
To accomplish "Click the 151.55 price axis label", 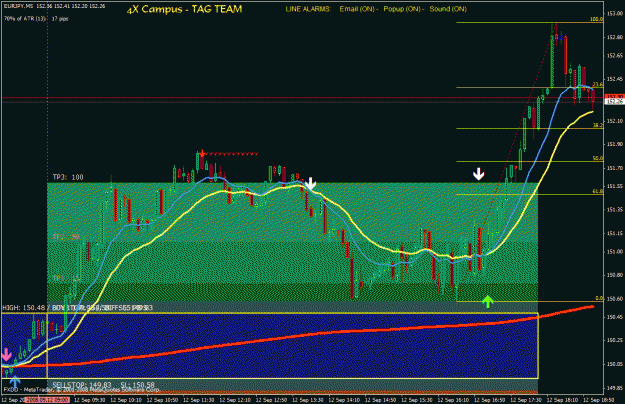I will pyautogui.click(x=615, y=186).
